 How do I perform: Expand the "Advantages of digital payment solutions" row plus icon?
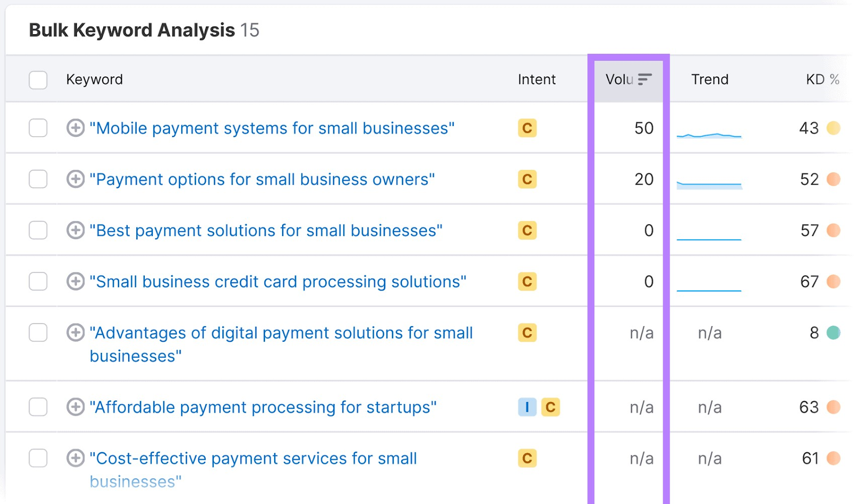(75, 333)
